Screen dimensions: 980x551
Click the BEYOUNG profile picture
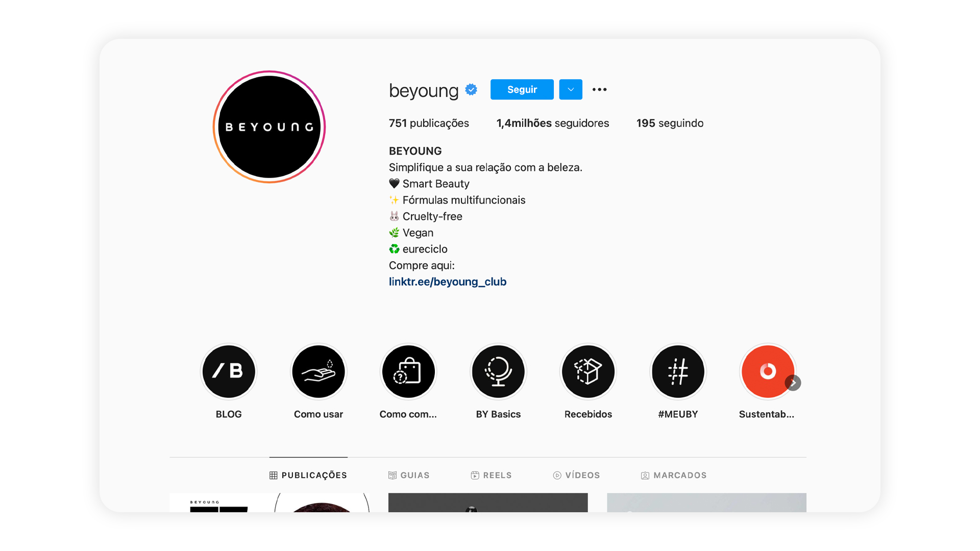pyautogui.click(x=269, y=127)
